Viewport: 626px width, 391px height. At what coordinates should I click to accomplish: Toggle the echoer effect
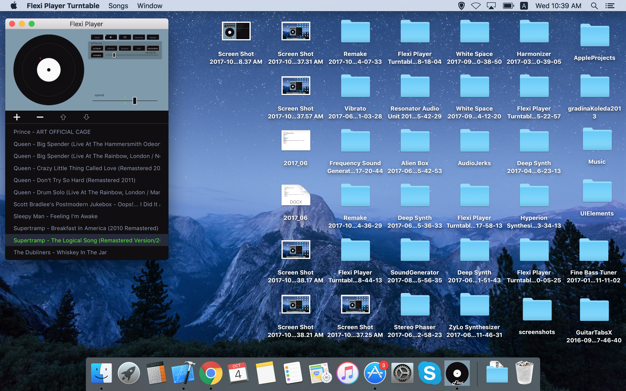97,48
